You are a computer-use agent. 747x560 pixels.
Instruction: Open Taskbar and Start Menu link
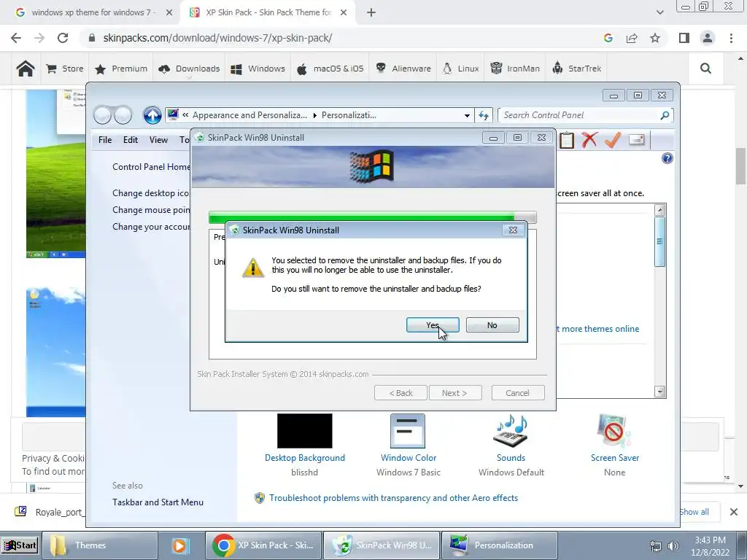point(158,502)
